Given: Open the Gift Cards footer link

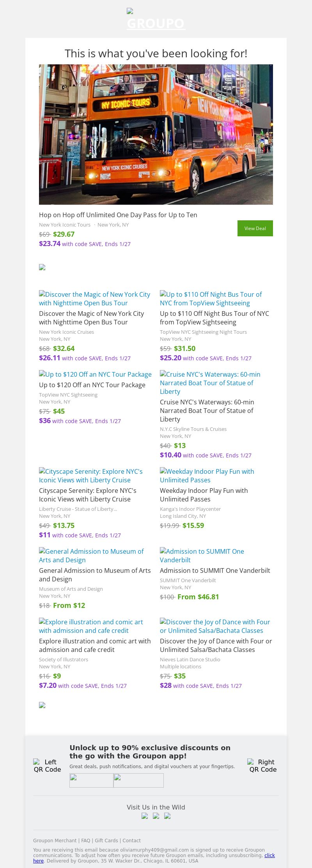Looking at the screenshot, I should (106, 841).
